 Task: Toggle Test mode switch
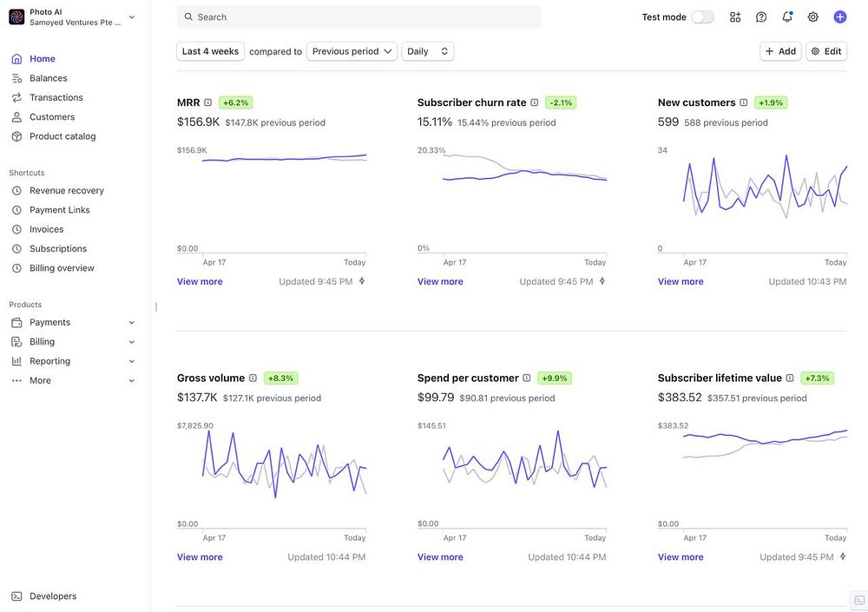[702, 17]
